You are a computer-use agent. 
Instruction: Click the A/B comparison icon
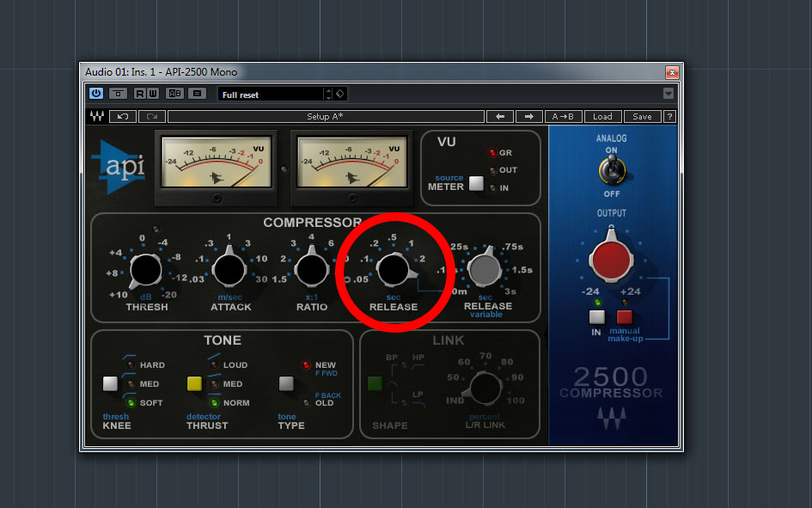point(174,93)
